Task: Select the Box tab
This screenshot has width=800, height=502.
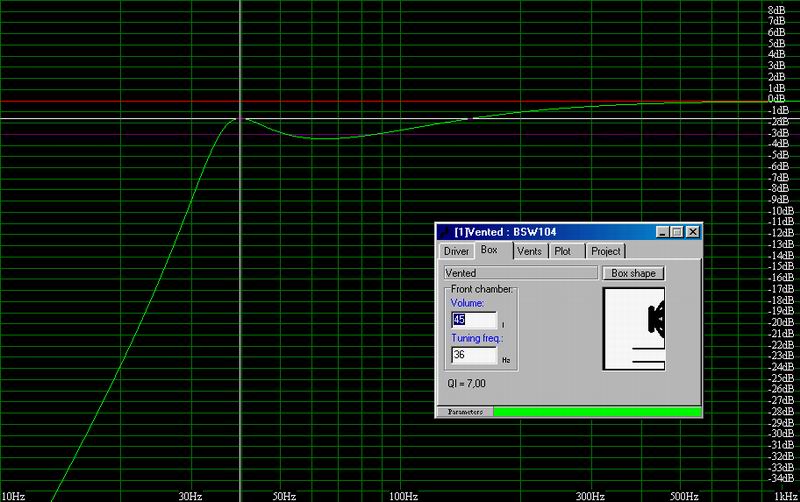Action: (x=490, y=250)
